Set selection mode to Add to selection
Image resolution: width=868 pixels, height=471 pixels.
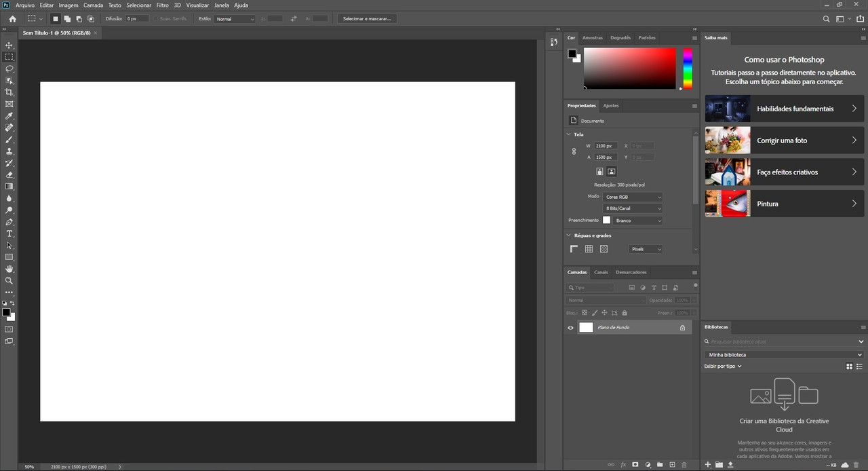pyautogui.click(x=67, y=19)
